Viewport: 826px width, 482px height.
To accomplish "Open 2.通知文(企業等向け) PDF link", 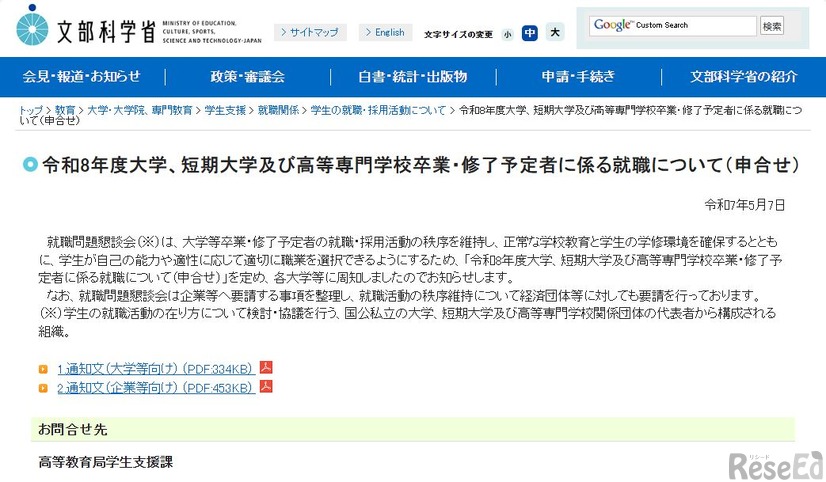I will coord(156,387).
